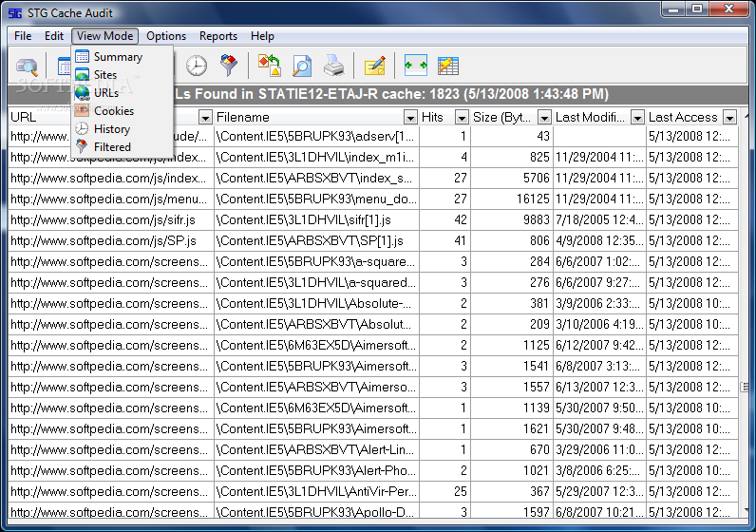Open the Reports menu
This screenshot has width=756, height=532.
click(218, 36)
